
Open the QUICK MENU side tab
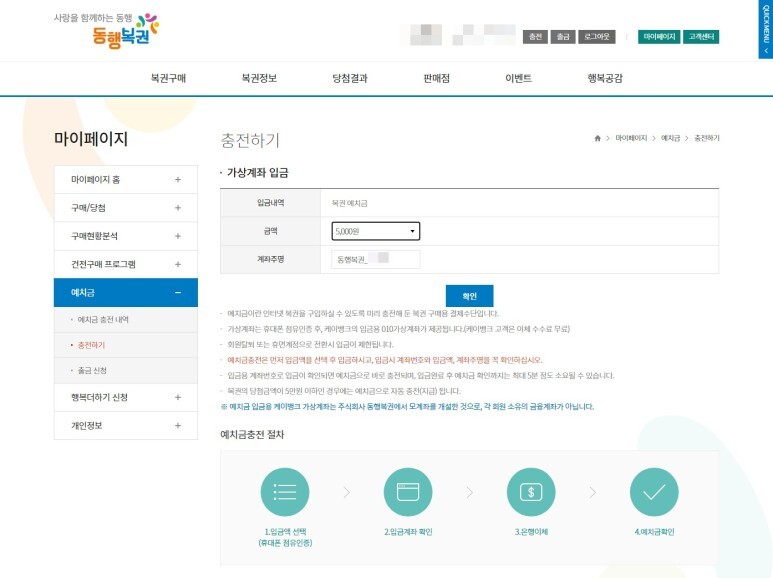pos(766,30)
